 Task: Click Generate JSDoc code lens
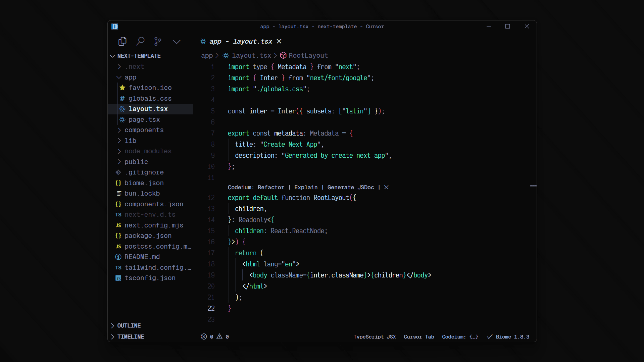[350, 188]
